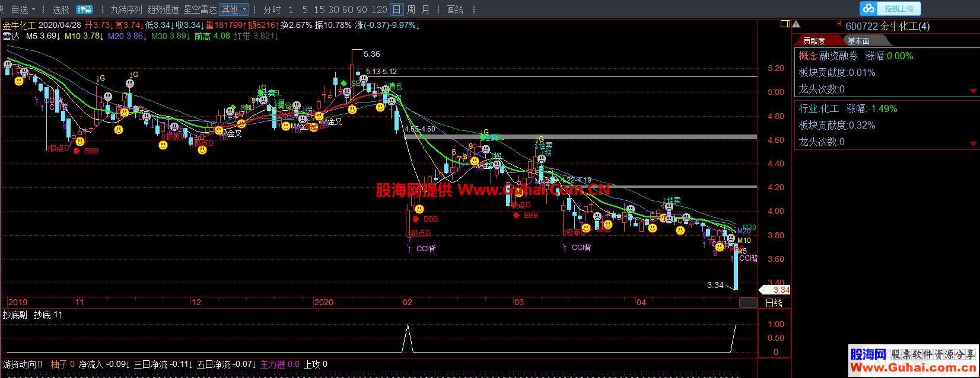
Task: Switch to the 贡献度 tab
Action: pos(814,41)
